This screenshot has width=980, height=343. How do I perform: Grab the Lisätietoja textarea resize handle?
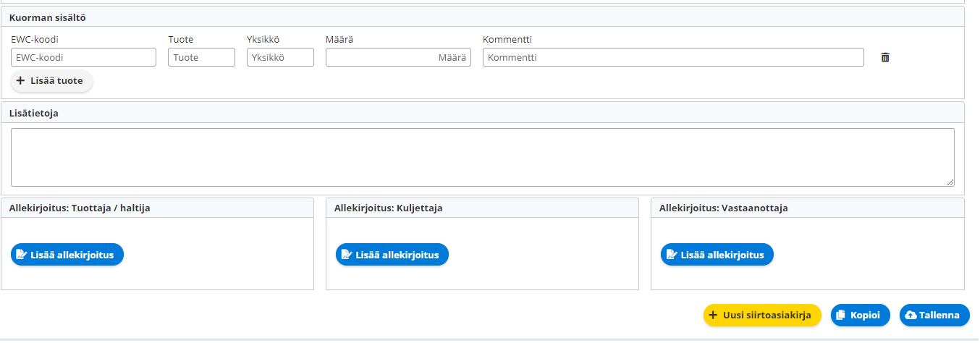click(x=950, y=182)
